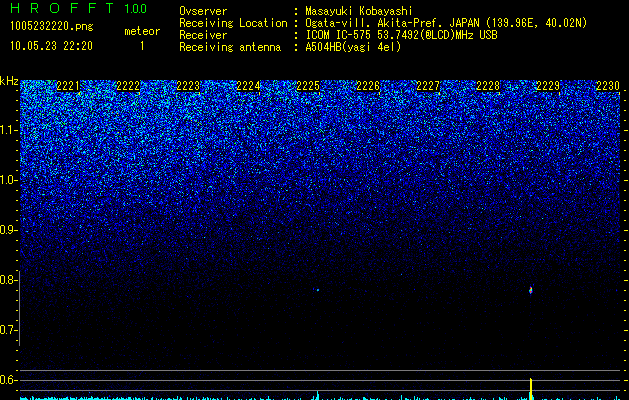Click the HROFFT 1.0.0 title text
The width and height of the screenshot is (629, 400).
coord(78,8)
